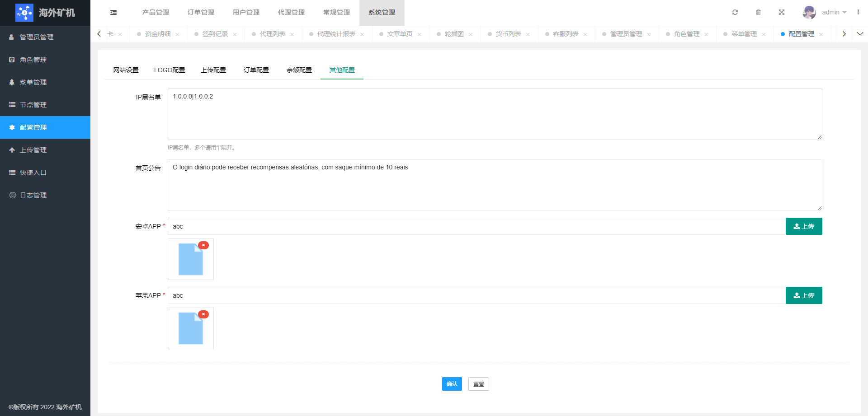Delete the 苹果APP uploaded file

203,314
